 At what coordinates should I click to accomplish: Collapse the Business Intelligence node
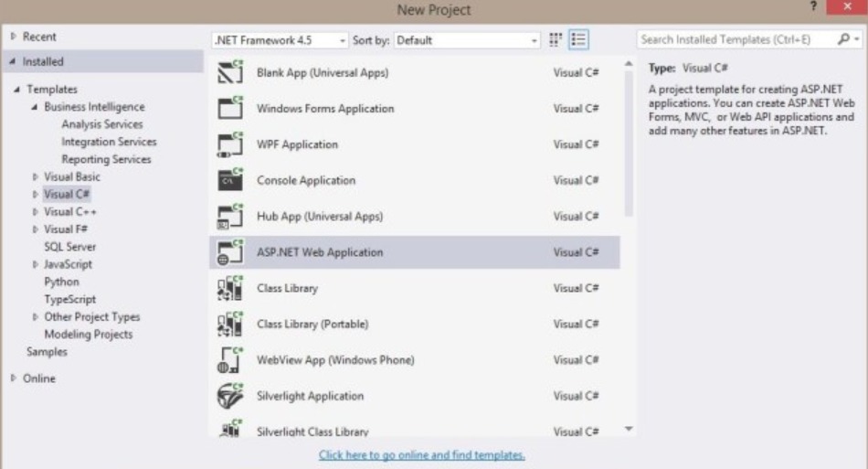tap(35, 107)
